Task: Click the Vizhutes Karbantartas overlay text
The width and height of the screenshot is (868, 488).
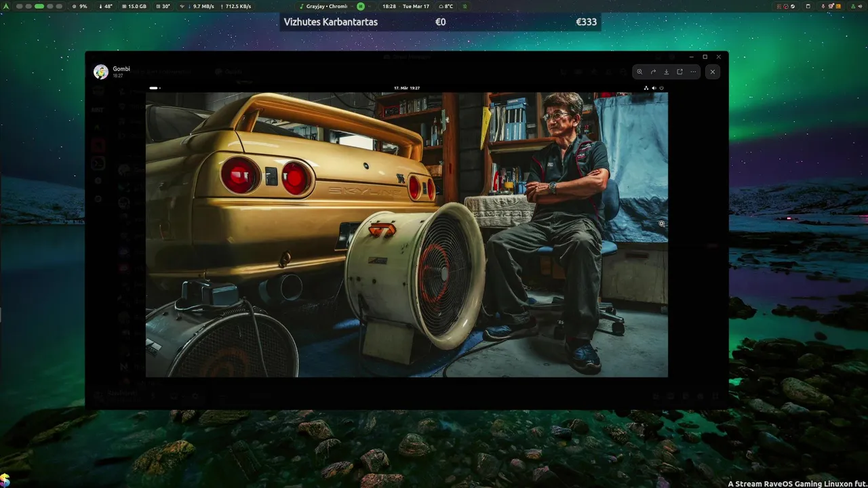Action: (x=331, y=22)
